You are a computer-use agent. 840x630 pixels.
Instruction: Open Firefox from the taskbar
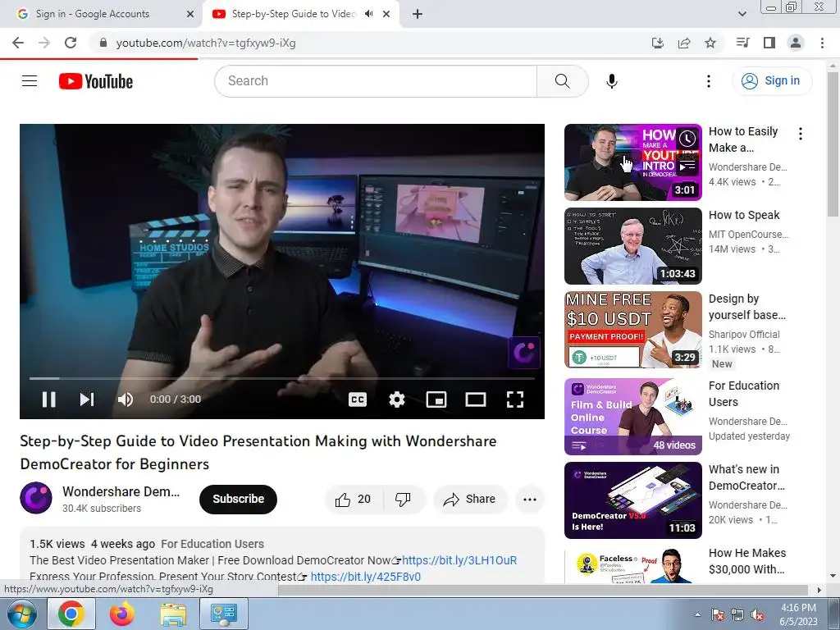click(x=122, y=614)
